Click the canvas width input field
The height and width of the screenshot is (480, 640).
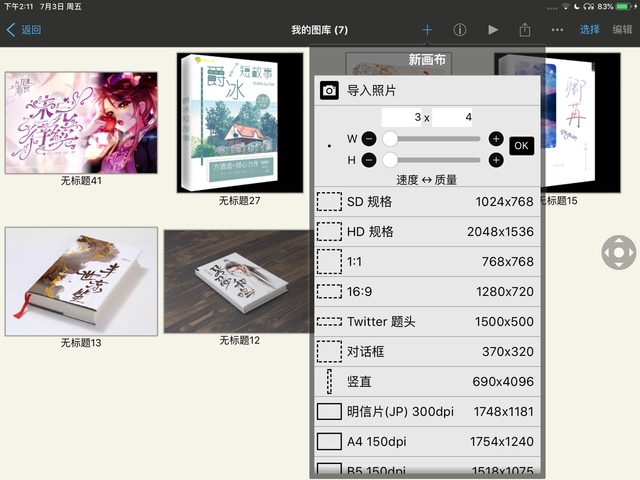coord(401,117)
